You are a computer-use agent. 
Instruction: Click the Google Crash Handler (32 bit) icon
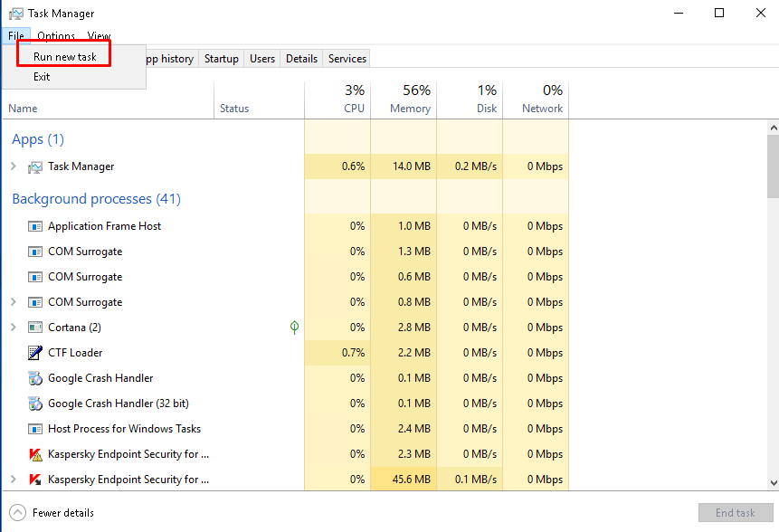[x=34, y=404]
